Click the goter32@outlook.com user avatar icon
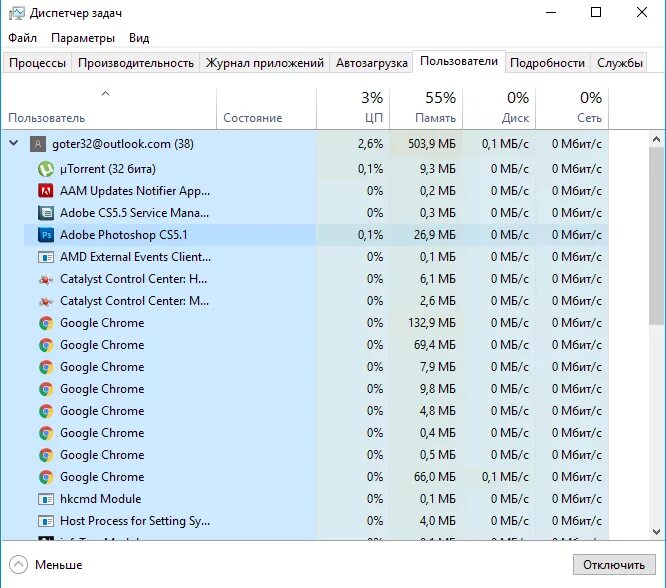 point(38,144)
